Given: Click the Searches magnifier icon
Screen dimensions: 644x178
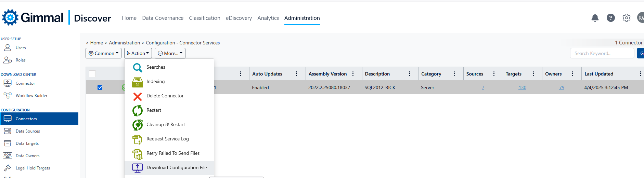Looking at the screenshot, I should 138,68.
